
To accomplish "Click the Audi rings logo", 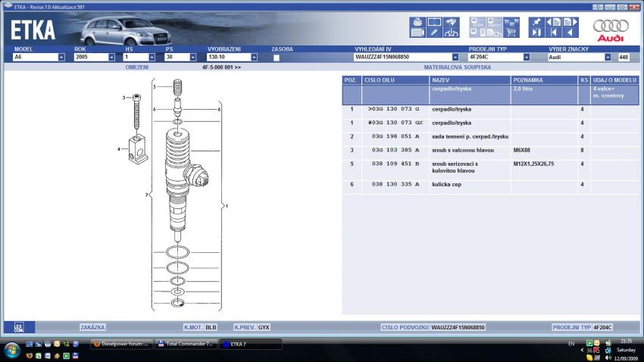I will [x=611, y=26].
